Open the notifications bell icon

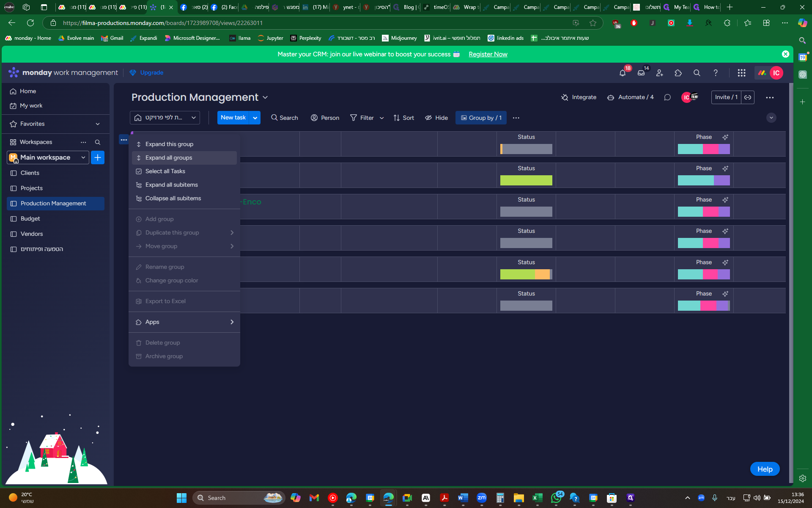623,73
